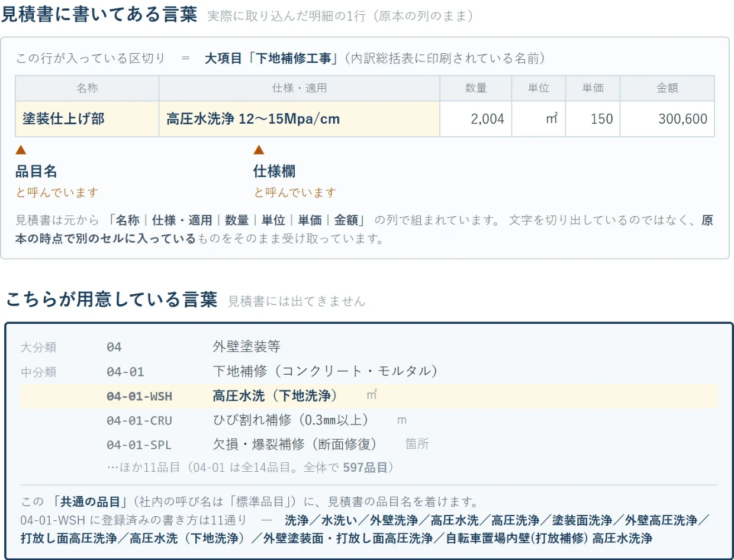734x560 pixels.
Task: Click the unit price value 150
Action: pyautogui.click(x=602, y=119)
